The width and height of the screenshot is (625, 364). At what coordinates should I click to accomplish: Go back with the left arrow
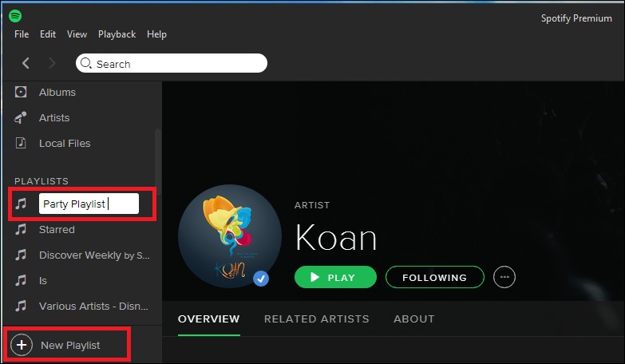click(26, 63)
